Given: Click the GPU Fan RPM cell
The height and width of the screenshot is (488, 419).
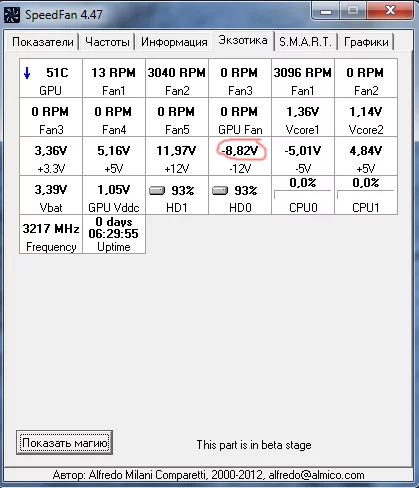Looking at the screenshot, I should (240, 117).
